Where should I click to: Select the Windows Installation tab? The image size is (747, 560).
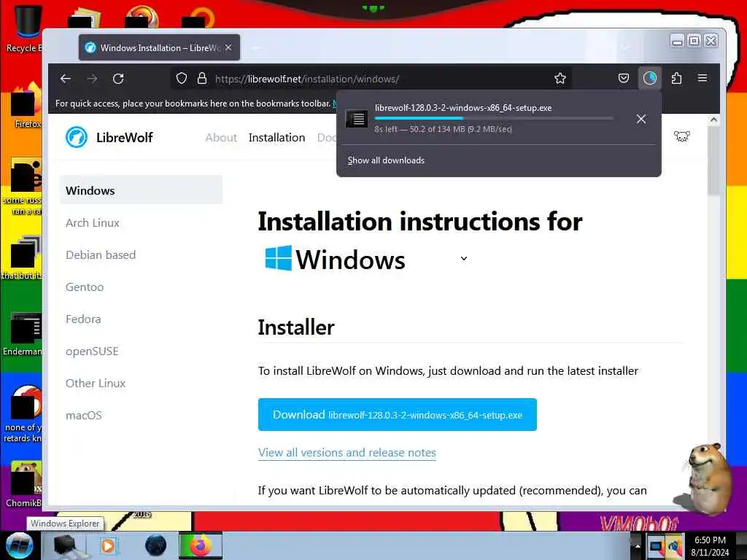click(159, 47)
